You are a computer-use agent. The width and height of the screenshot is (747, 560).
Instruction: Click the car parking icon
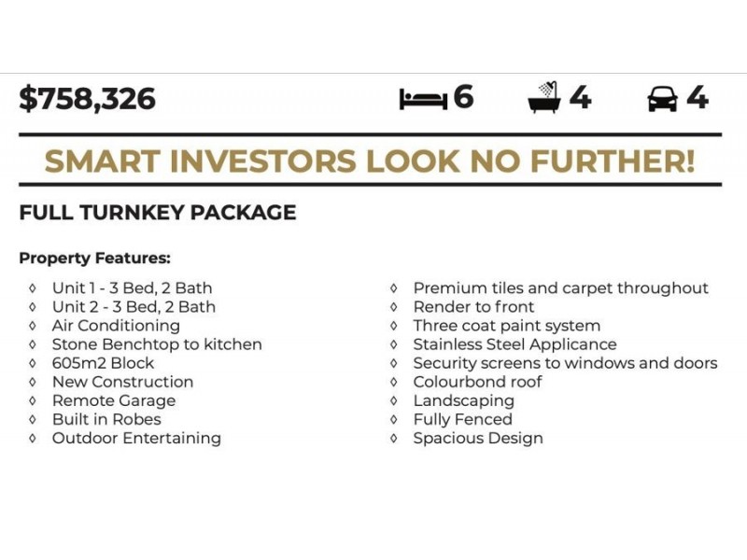tap(662, 99)
